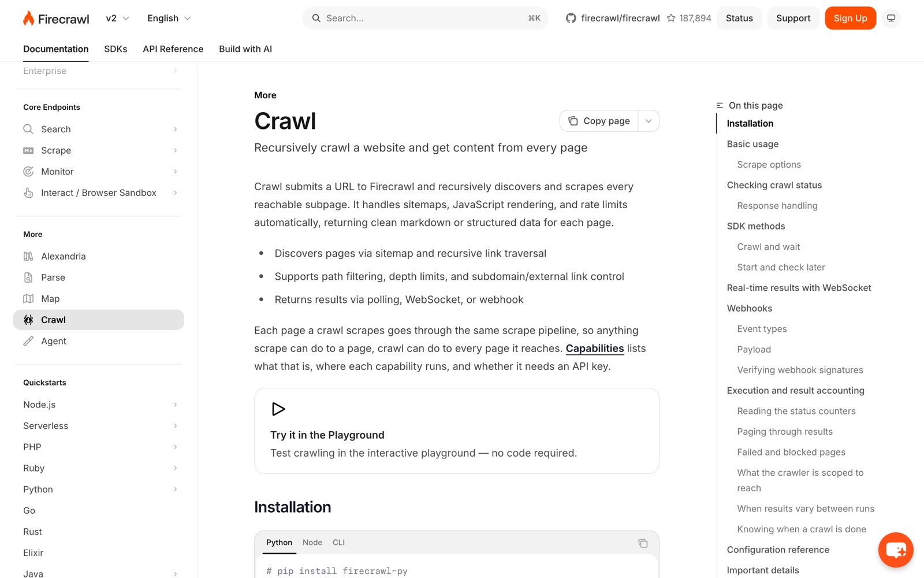The height and width of the screenshot is (578, 924).
Task: Open the English language dropdown
Action: 169,18
